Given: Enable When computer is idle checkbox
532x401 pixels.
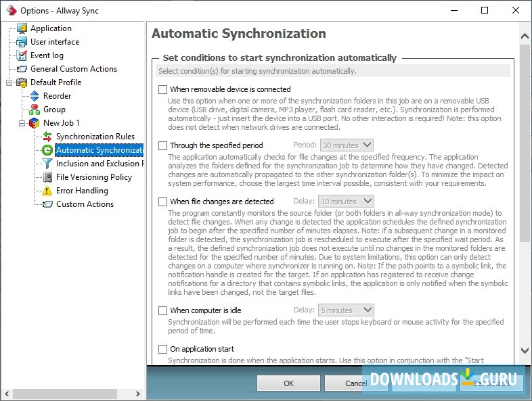Looking at the screenshot, I should point(163,310).
